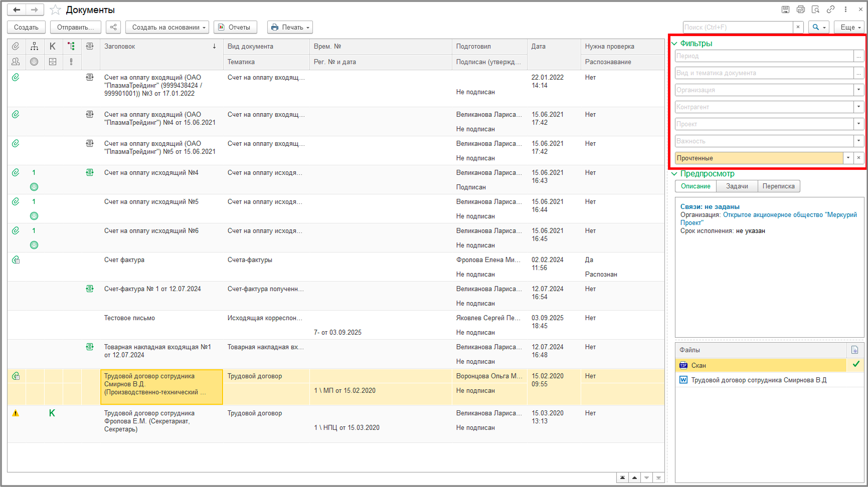Click the save icon in the title bar
The width and height of the screenshot is (868, 487).
(785, 10)
